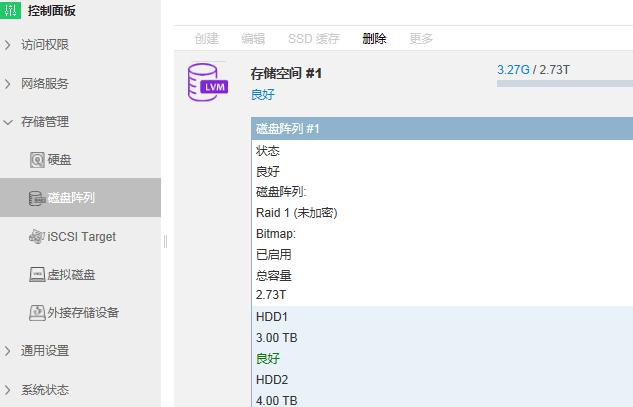Click the 控制面板 title text
Image resolution: width=633 pixels, height=407 pixels.
tap(52, 10)
